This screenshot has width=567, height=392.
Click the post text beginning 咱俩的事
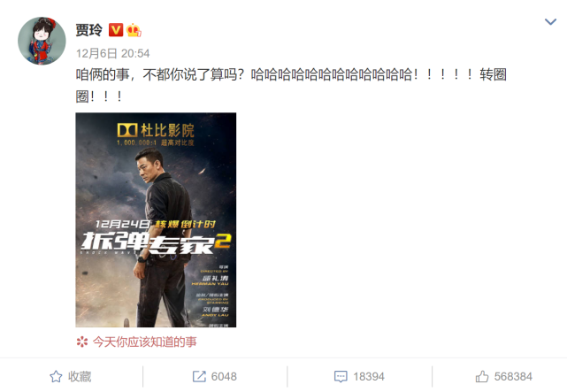(291, 85)
